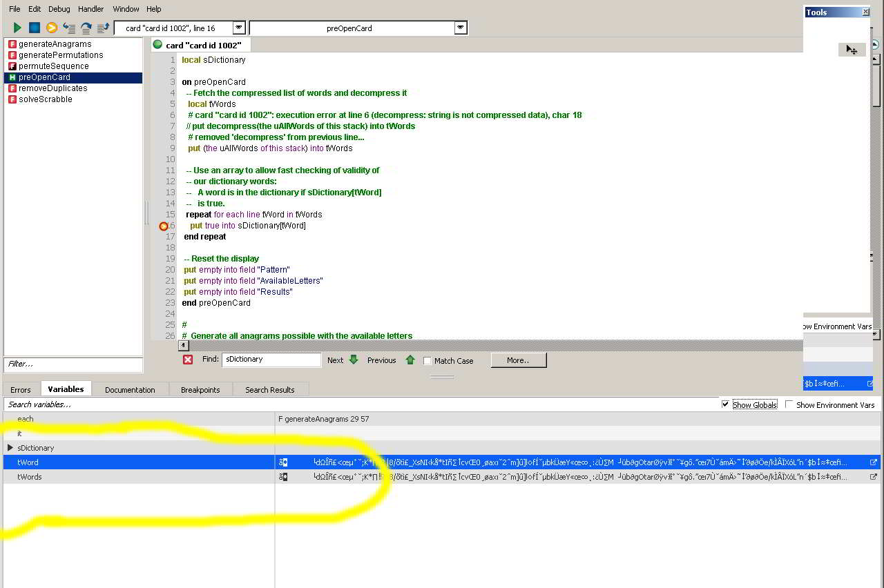884x588 pixels.
Task: Click the orange Show Next Statement icon
Action: pyautogui.click(x=51, y=28)
